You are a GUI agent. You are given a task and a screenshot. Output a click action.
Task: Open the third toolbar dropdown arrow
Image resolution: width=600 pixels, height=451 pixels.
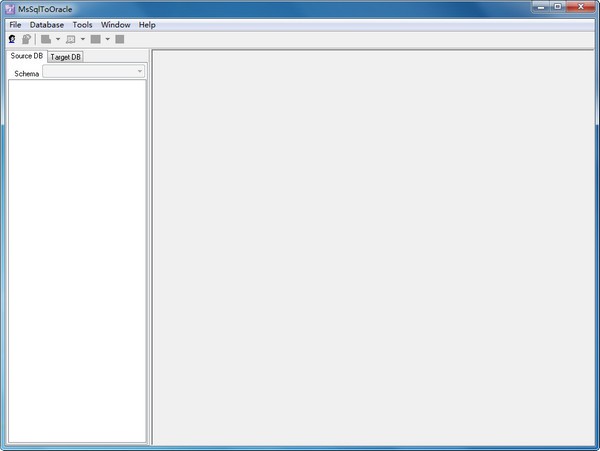click(x=107, y=39)
